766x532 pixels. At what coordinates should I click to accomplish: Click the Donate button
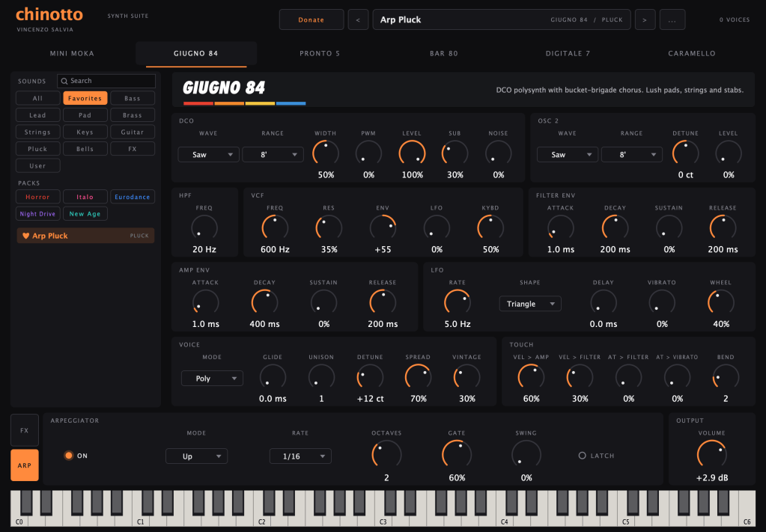point(311,20)
